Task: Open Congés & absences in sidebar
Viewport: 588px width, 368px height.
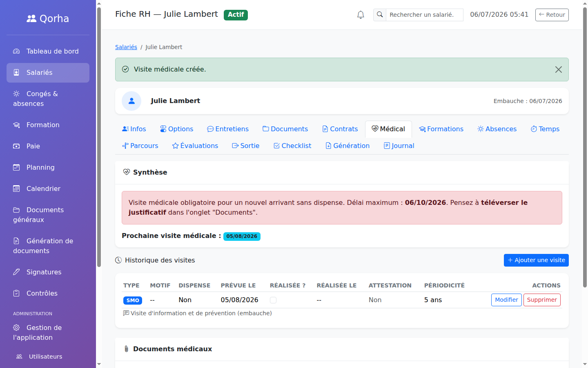Action: pyautogui.click(x=48, y=99)
